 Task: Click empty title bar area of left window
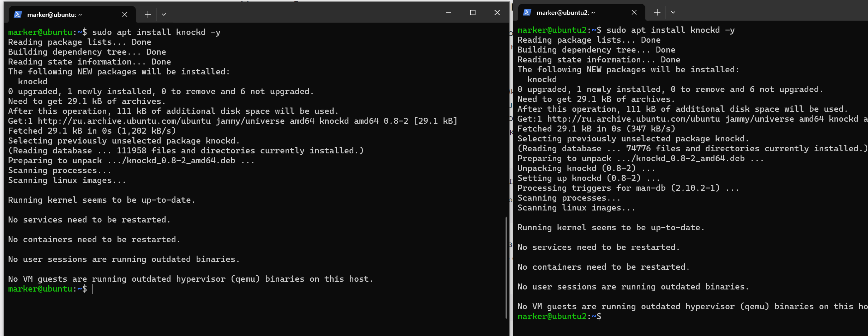(x=300, y=13)
